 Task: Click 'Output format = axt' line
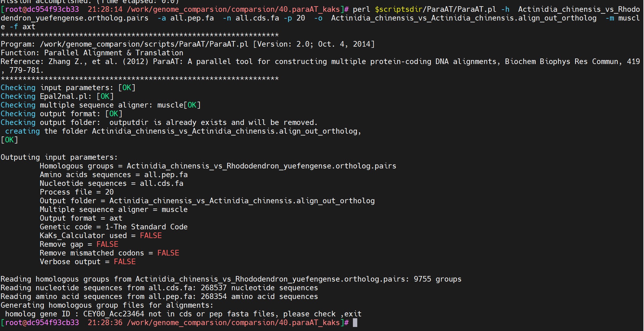(x=81, y=218)
